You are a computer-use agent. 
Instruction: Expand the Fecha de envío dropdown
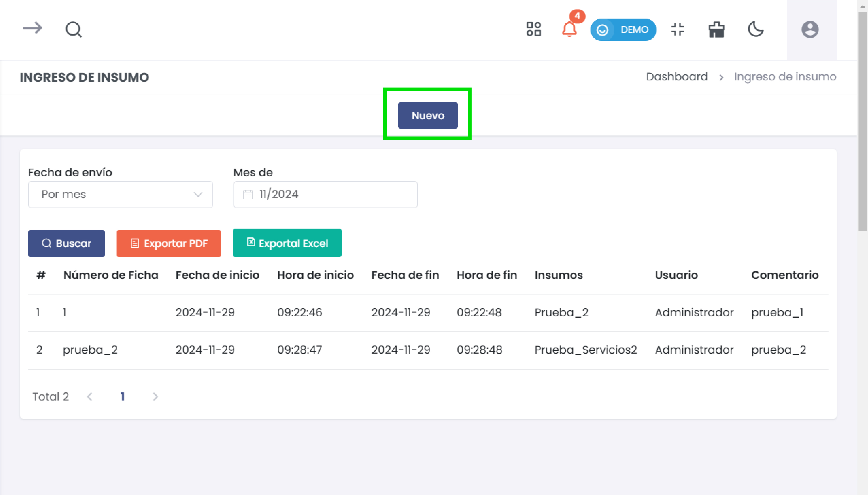pyautogui.click(x=120, y=194)
